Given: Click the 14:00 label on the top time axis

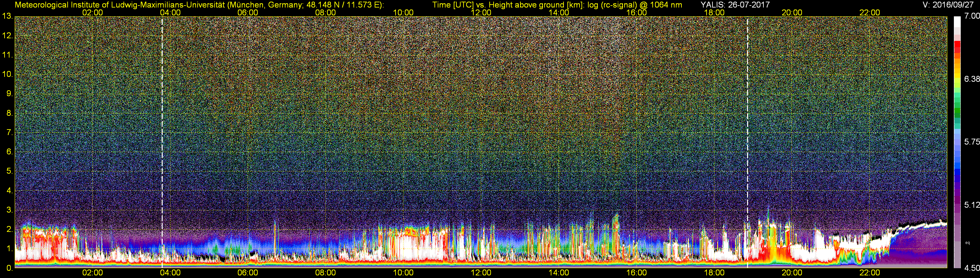Looking at the screenshot, I should [559, 12].
